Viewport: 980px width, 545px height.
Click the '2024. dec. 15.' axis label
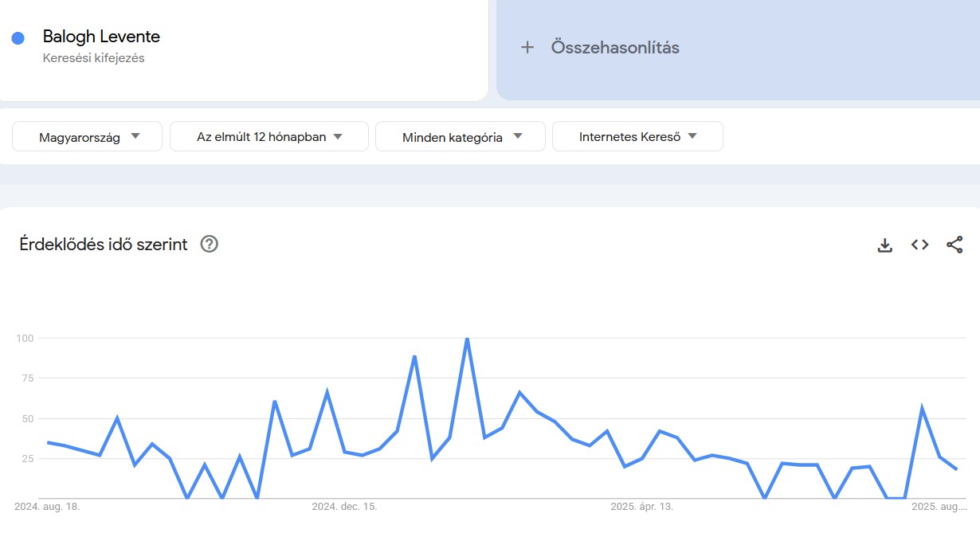coord(344,506)
